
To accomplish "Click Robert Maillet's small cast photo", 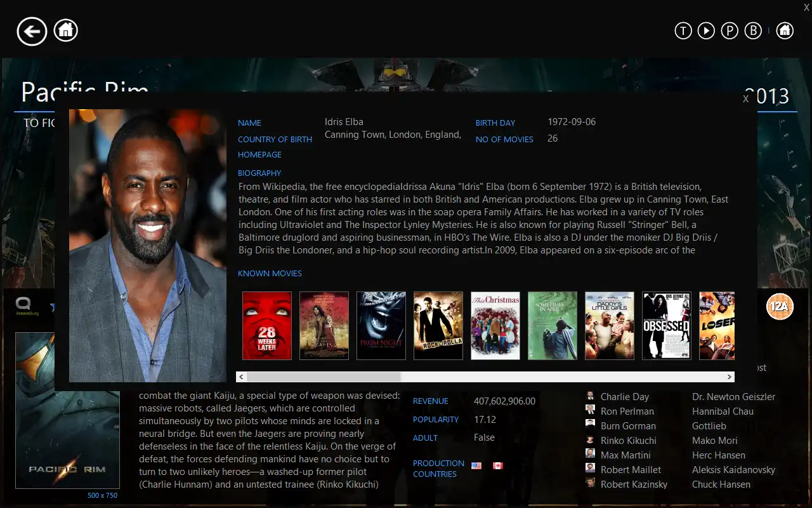I will (x=590, y=469).
